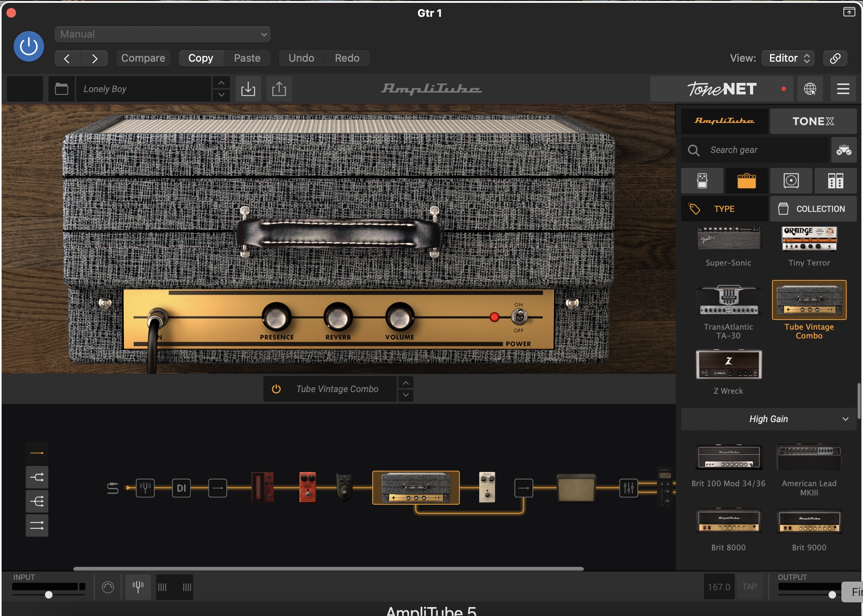The width and height of the screenshot is (863, 616).
Task: Click the save preset download icon
Action: click(x=248, y=89)
